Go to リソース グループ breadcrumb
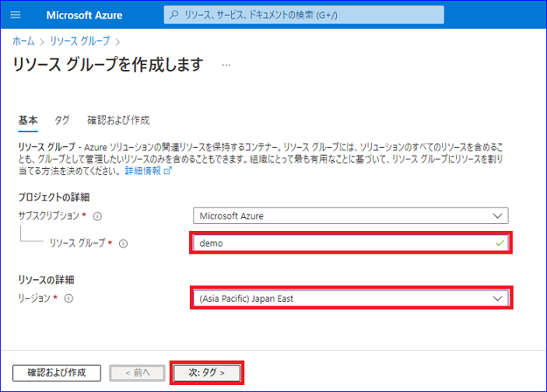This screenshot has width=547, height=392. 80,41
